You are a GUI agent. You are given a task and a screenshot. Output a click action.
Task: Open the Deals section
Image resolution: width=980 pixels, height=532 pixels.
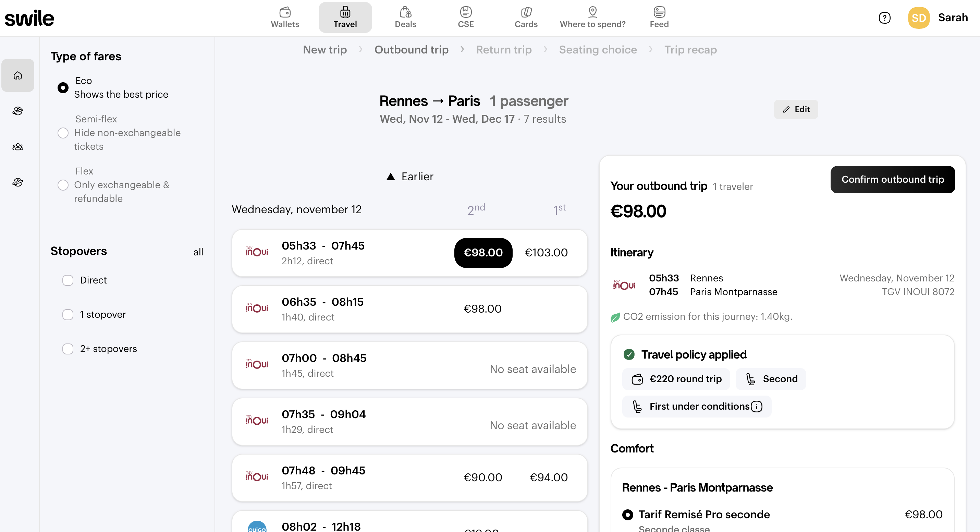click(x=405, y=17)
